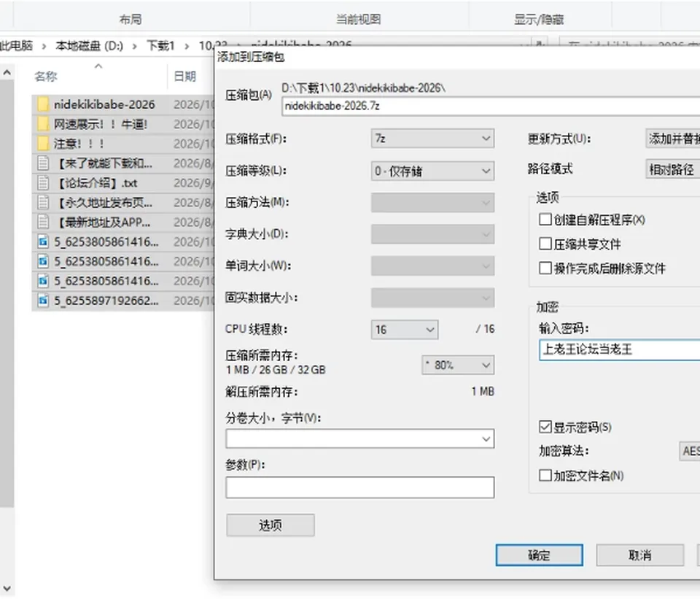
Task: Open the 选项 button at dialog bottom
Action: [271, 525]
